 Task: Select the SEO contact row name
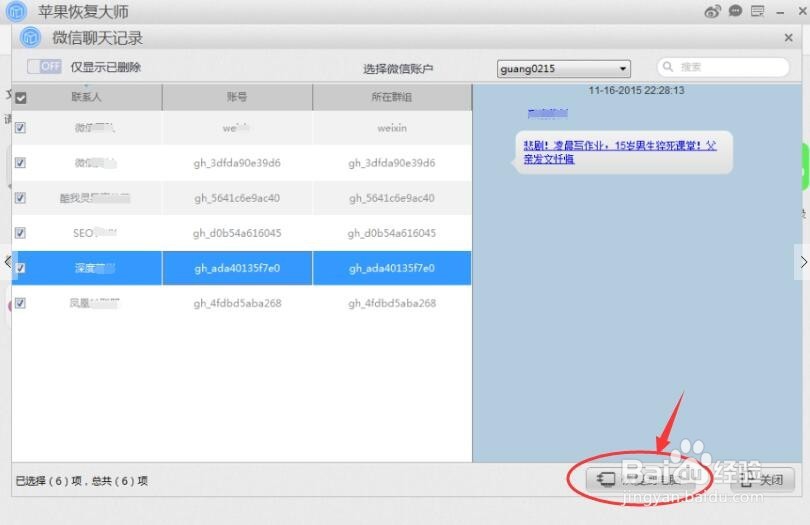coord(95,233)
